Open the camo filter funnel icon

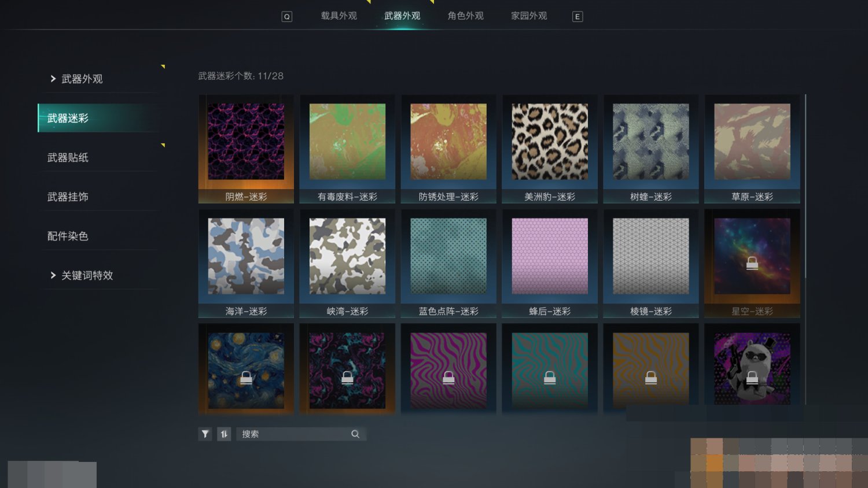205,434
